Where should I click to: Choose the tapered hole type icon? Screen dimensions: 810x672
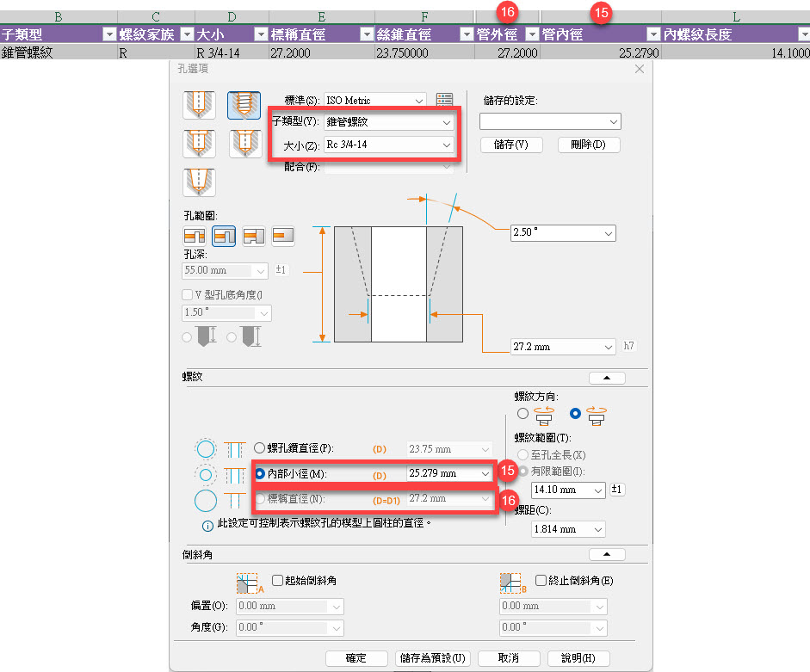pyautogui.click(x=199, y=182)
